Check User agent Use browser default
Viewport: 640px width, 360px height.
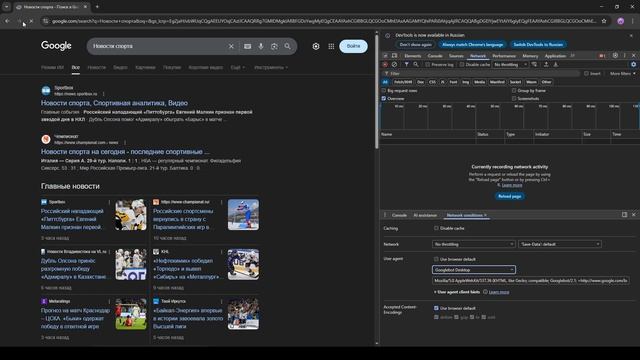(x=436, y=259)
